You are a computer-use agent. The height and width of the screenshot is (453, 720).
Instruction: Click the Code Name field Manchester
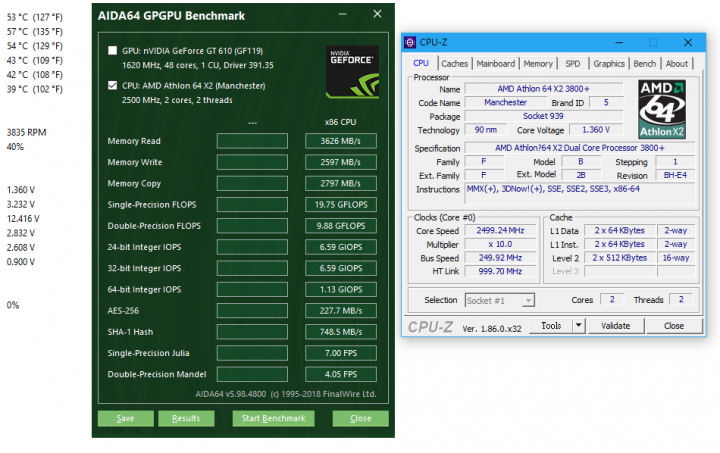click(506, 102)
